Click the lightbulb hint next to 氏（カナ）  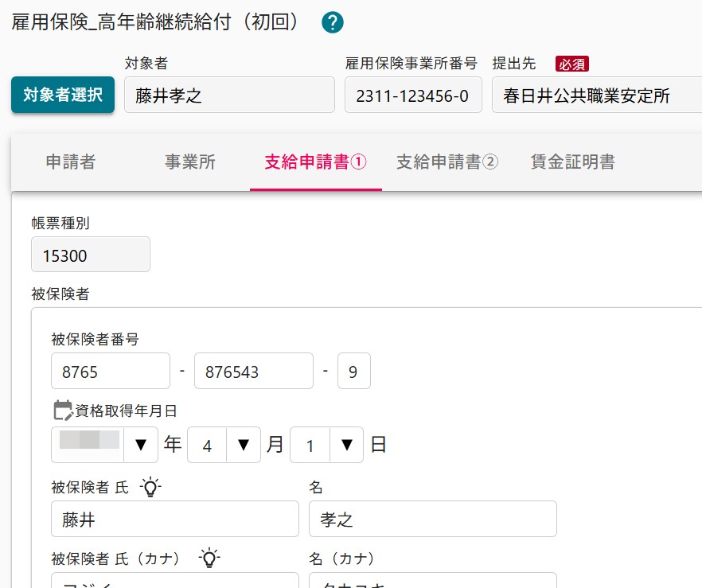(x=209, y=558)
